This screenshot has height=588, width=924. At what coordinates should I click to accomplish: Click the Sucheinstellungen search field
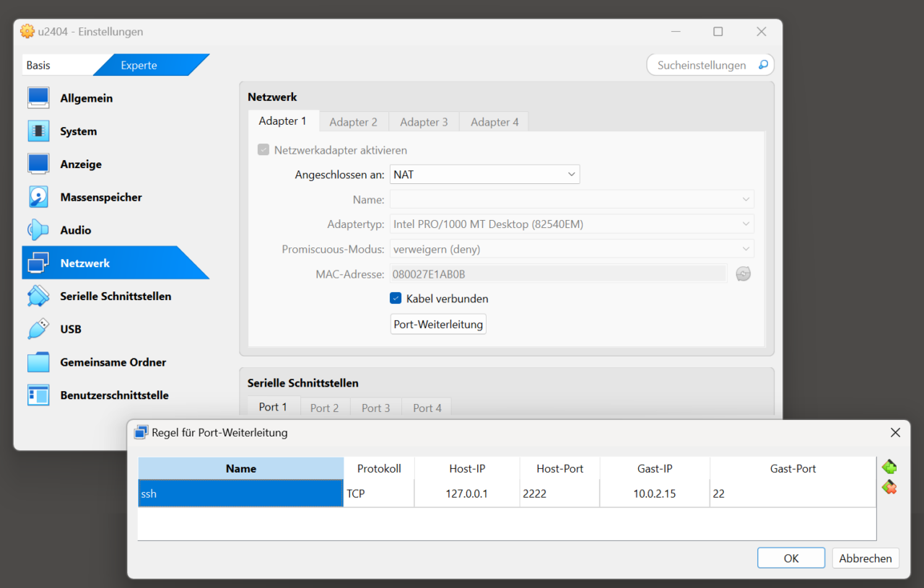701,65
